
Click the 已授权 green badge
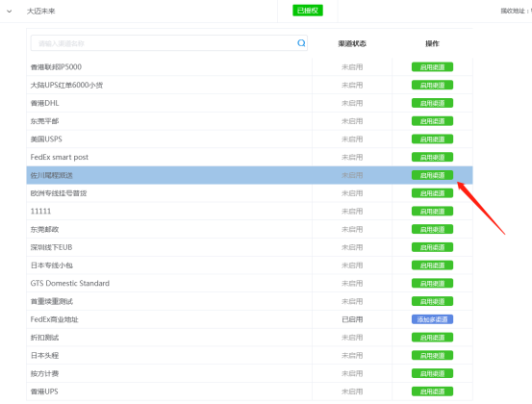click(308, 11)
